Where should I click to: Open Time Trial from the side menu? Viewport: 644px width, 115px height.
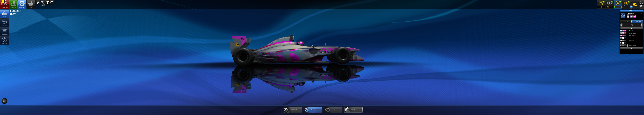[4, 40]
